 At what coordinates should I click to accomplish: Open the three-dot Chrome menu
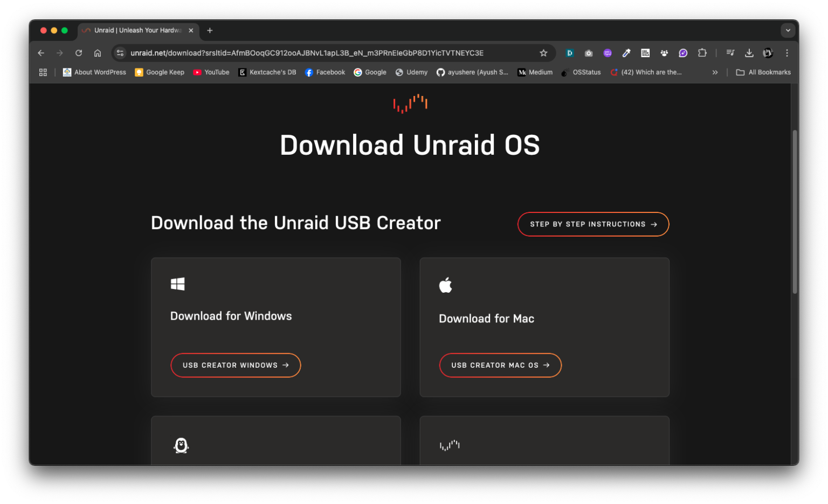[786, 53]
